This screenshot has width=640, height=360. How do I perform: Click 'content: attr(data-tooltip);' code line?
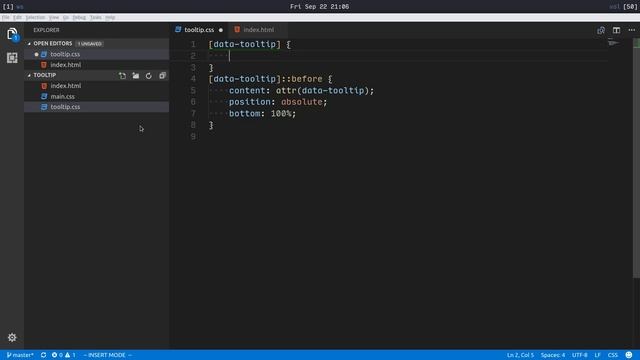[x=301, y=91]
